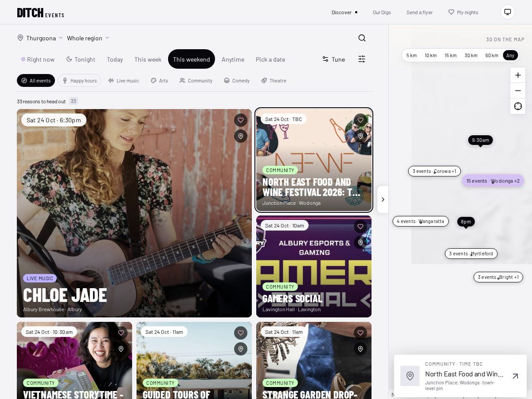Screen dimensions: 532x399
Task: Select the Anytime tab
Action: pos(233,59)
